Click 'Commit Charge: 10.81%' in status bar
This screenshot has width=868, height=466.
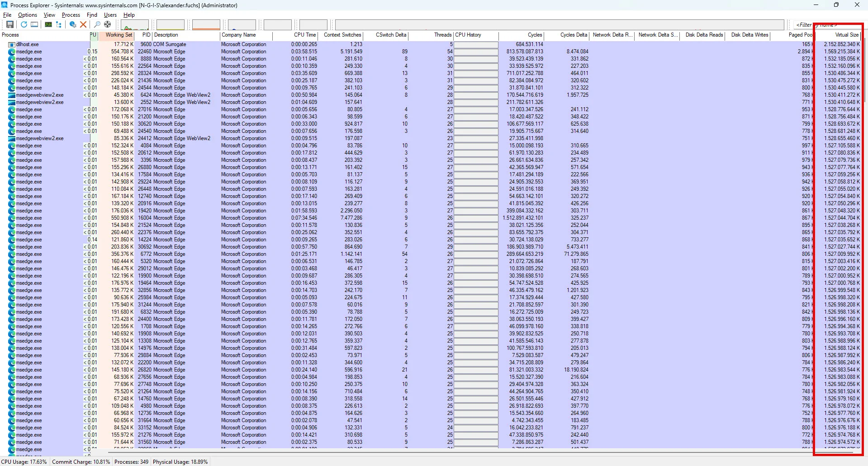pos(81,462)
